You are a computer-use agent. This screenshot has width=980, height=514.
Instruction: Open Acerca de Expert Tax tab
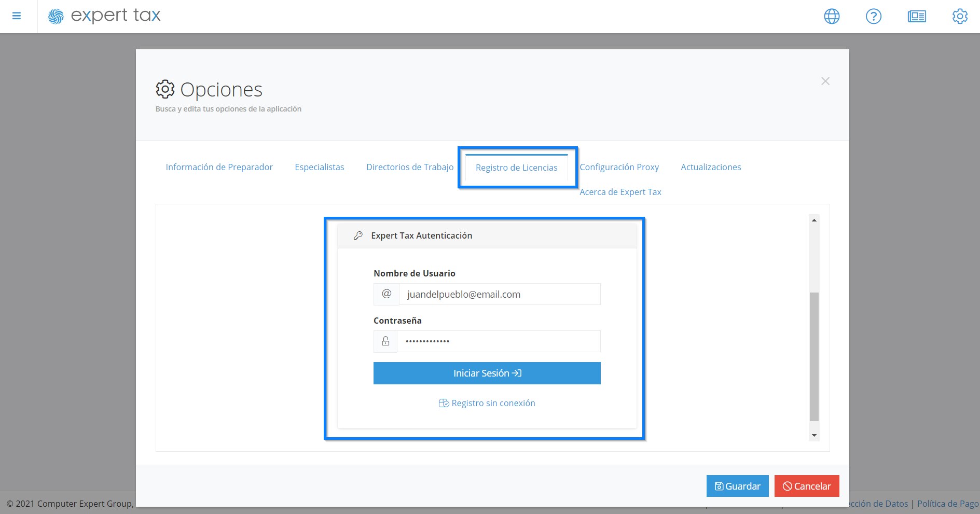pyautogui.click(x=620, y=192)
